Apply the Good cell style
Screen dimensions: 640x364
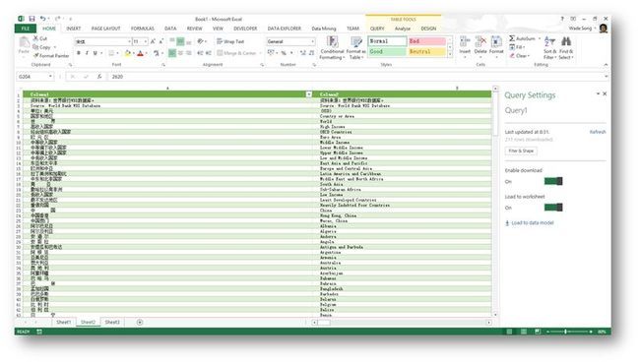point(387,52)
